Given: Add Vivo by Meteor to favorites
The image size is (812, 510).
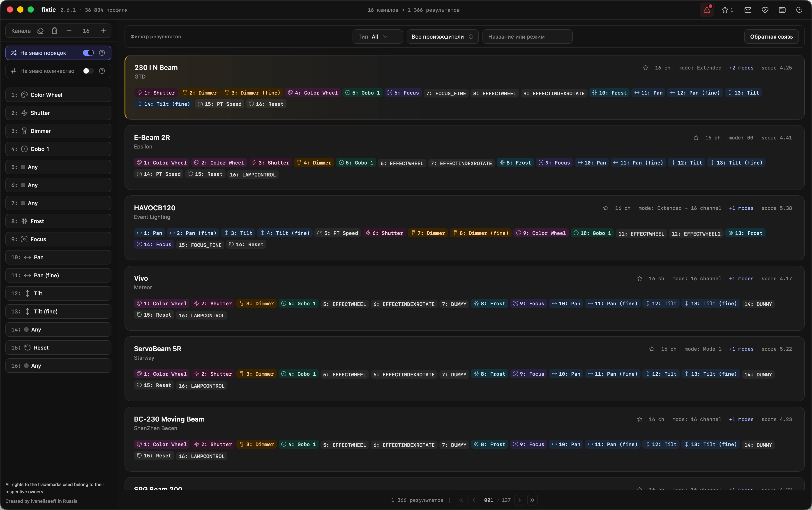Looking at the screenshot, I should point(640,279).
